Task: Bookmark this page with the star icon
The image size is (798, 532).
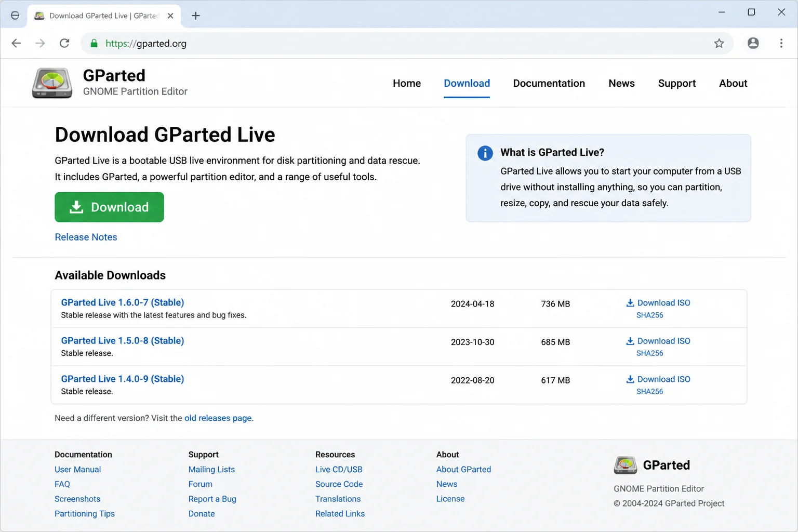Action: (719, 43)
